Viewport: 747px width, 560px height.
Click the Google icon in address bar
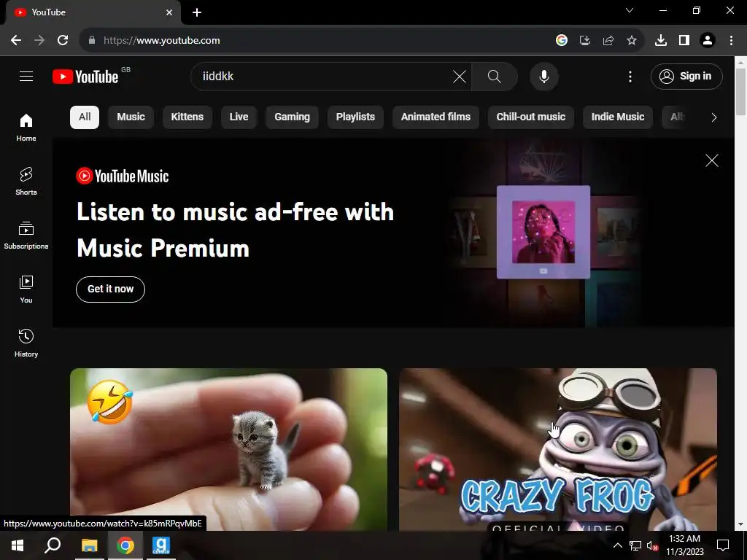pyautogui.click(x=562, y=41)
